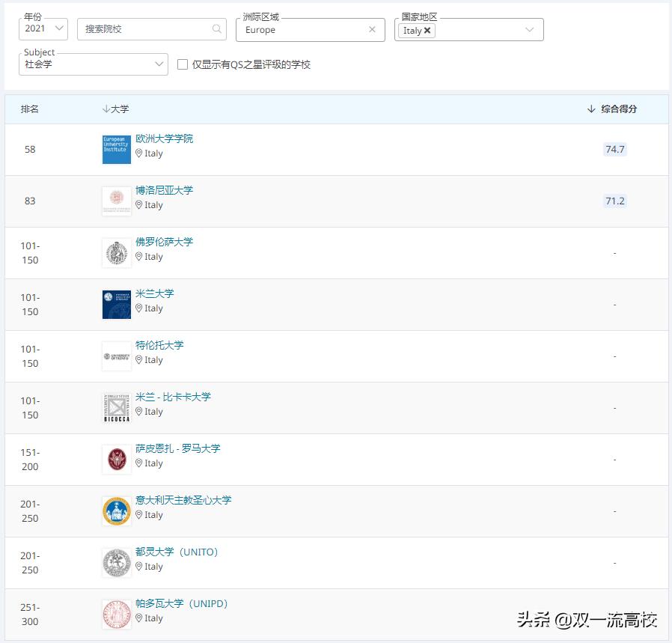Click the 佛罗伦萨大学 seal icon

click(116, 252)
